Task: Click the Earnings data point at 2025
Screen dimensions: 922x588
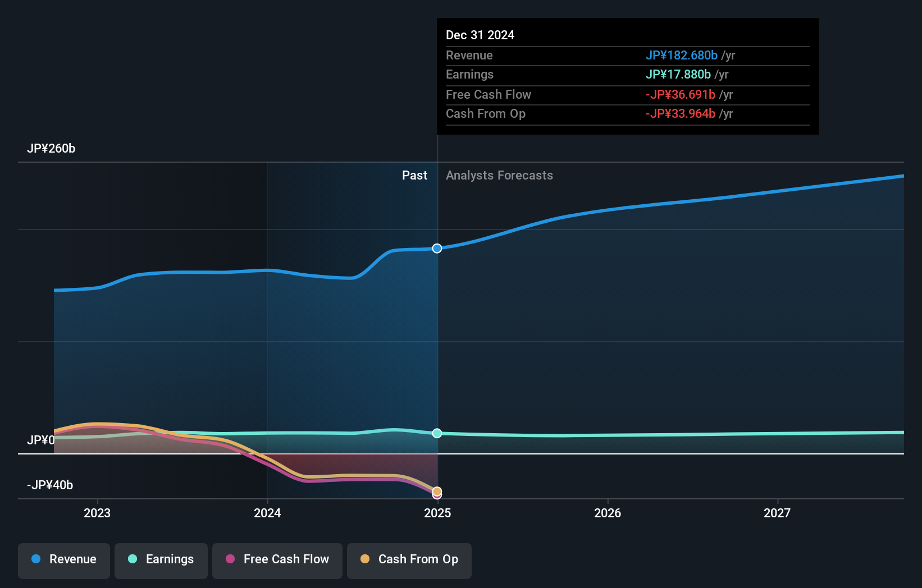Action: (437, 433)
